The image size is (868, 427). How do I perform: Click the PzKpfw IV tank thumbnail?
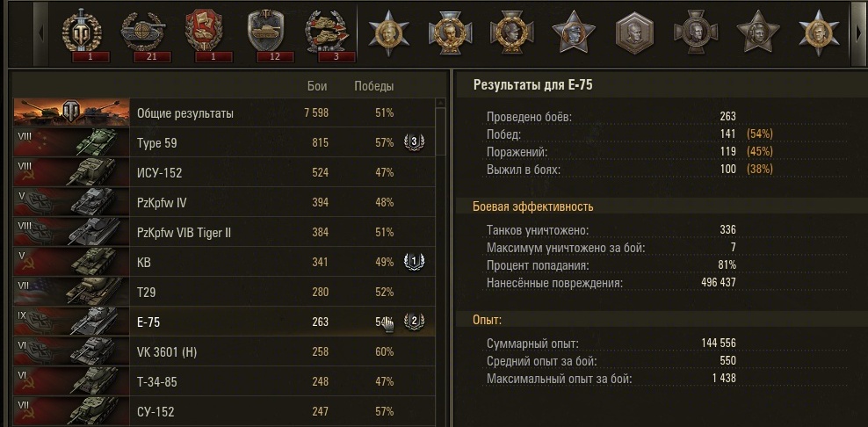coord(70,202)
